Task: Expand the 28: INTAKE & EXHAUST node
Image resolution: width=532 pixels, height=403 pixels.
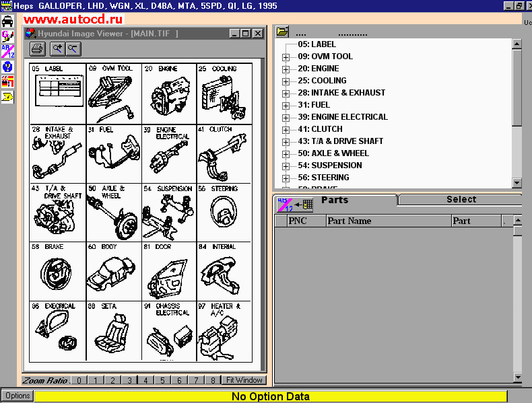Action: point(286,94)
